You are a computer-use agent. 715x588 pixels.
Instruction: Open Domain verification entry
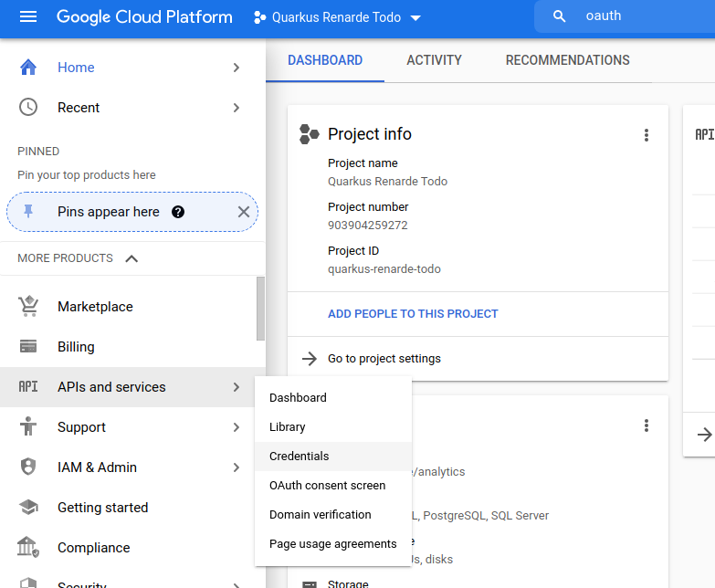pyautogui.click(x=333, y=514)
